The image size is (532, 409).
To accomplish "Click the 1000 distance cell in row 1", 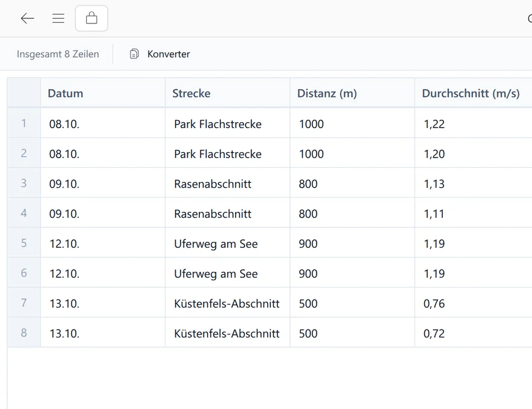I will pos(352,123).
